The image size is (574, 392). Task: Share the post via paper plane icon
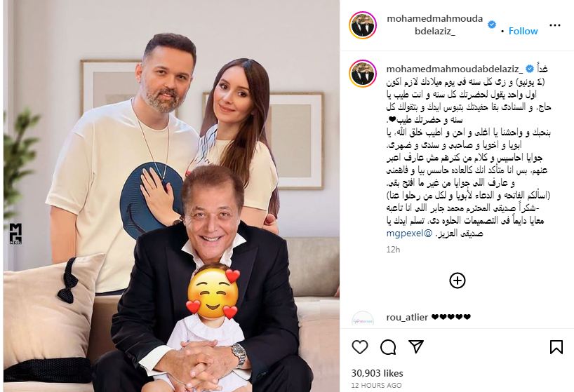point(416,346)
